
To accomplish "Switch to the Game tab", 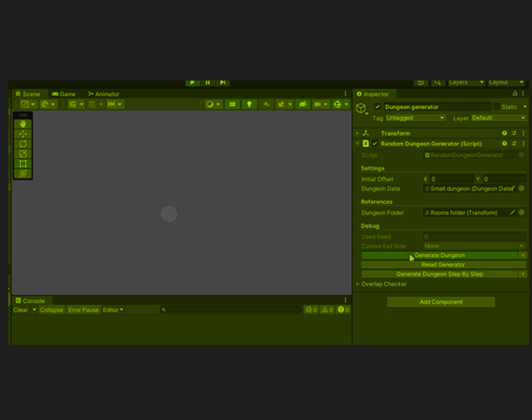I will [x=65, y=94].
